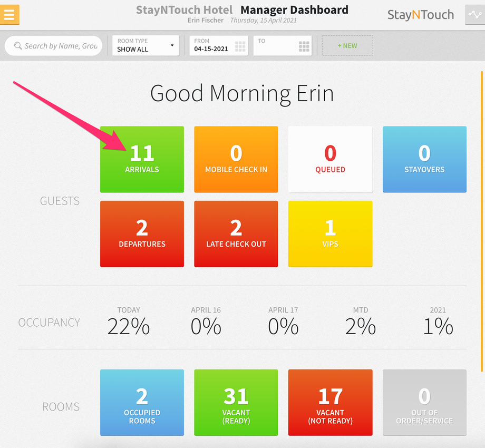Click the orange vertical scrollbar
485x448 pixels.
coord(482,221)
